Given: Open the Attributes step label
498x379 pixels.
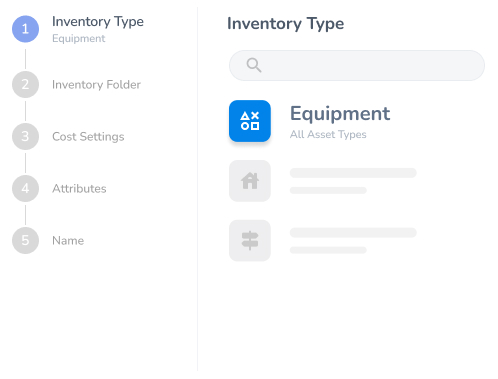Looking at the screenshot, I should click(79, 189).
